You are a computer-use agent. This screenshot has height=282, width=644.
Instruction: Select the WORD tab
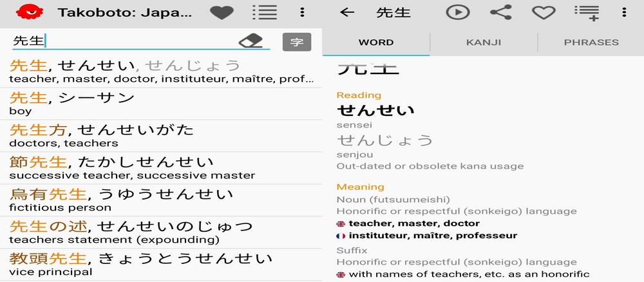(x=376, y=42)
